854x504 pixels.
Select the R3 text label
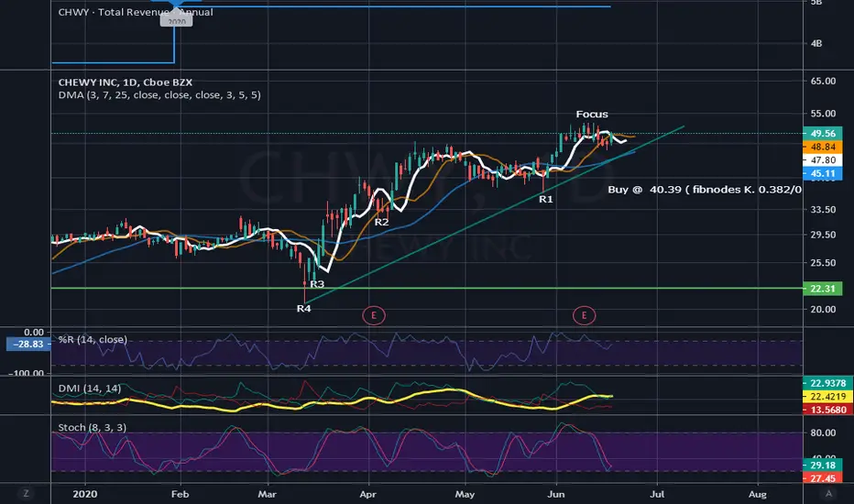point(317,284)
